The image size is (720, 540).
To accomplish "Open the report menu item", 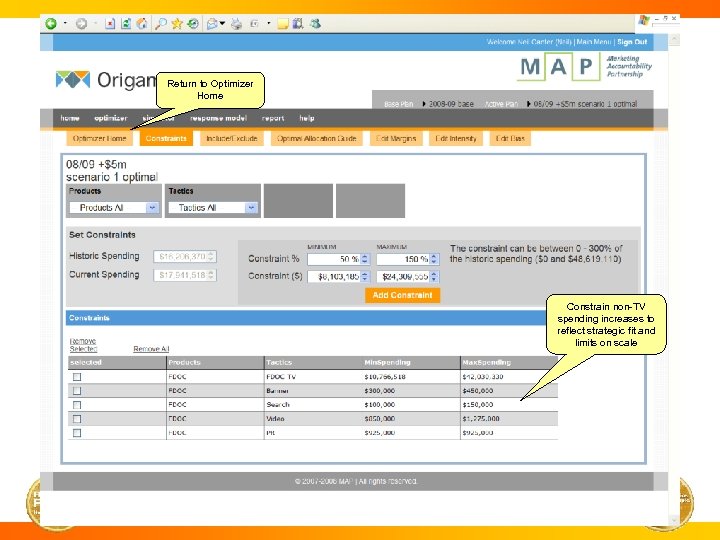I will pos(273,118).
